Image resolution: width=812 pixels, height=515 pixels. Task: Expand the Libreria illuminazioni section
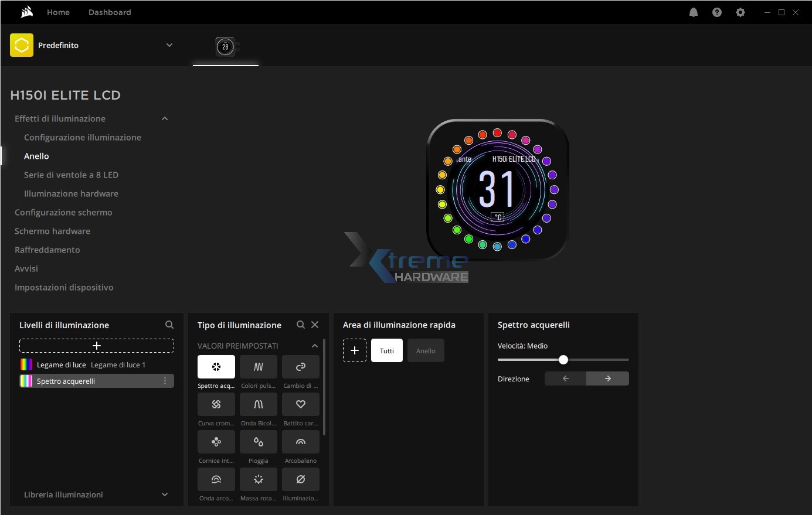click(x=165, y=494)
